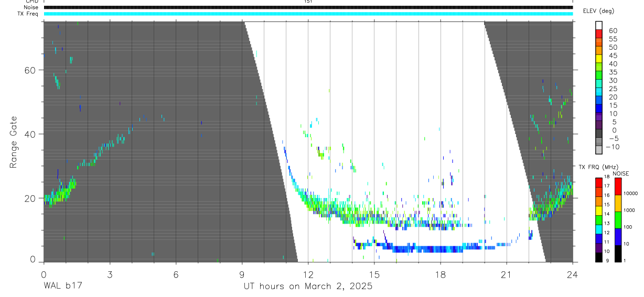Image resolution: width=644 pixels, height=297 pixels.
Task: Click the '14' label on the TX FRQ colorbar
Action: click(x=607, y=214)
